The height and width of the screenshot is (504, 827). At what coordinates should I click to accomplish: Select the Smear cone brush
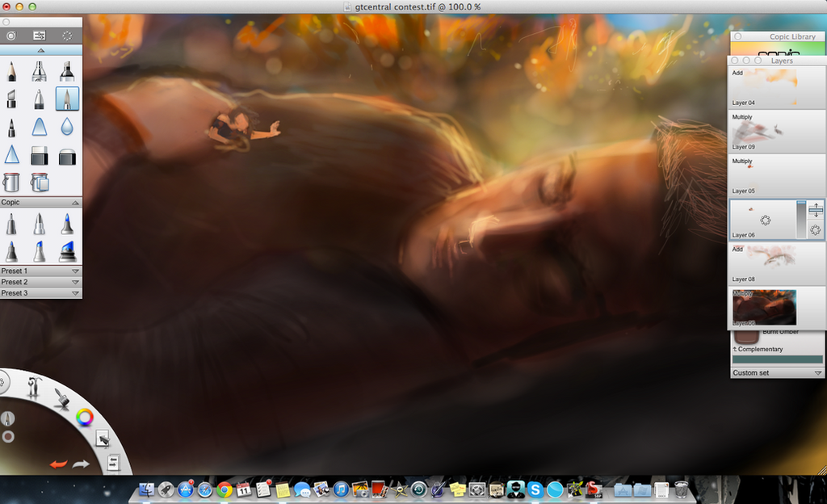tap(39, 127)
